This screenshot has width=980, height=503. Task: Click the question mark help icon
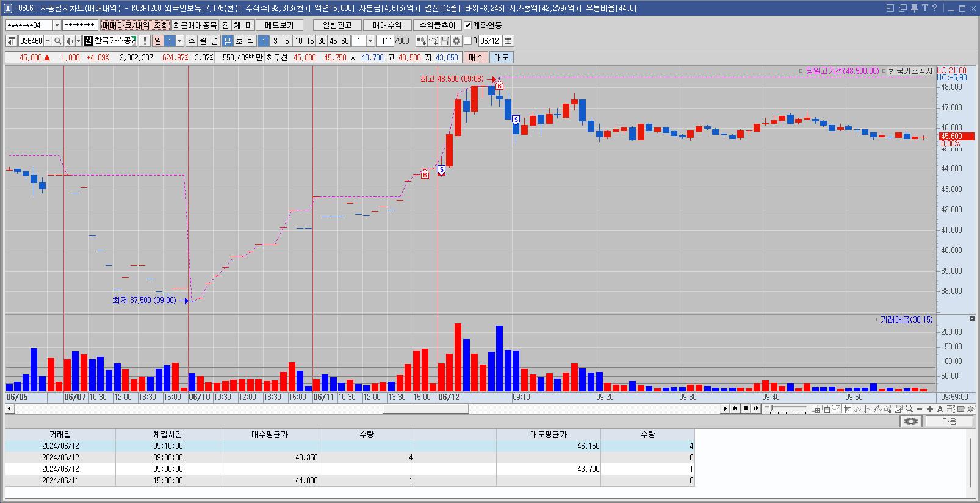pos(934,8)
